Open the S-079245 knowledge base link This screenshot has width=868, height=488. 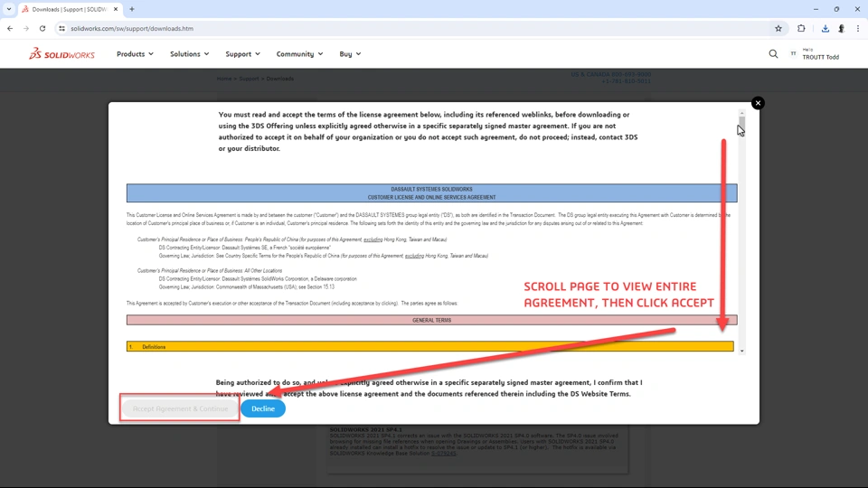(x=443, y=453)
